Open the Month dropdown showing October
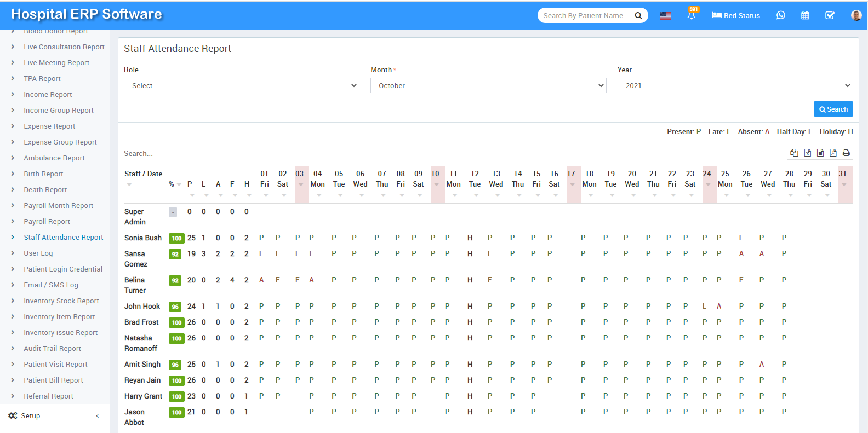This screenshot has width=868, height=433. 488,85
